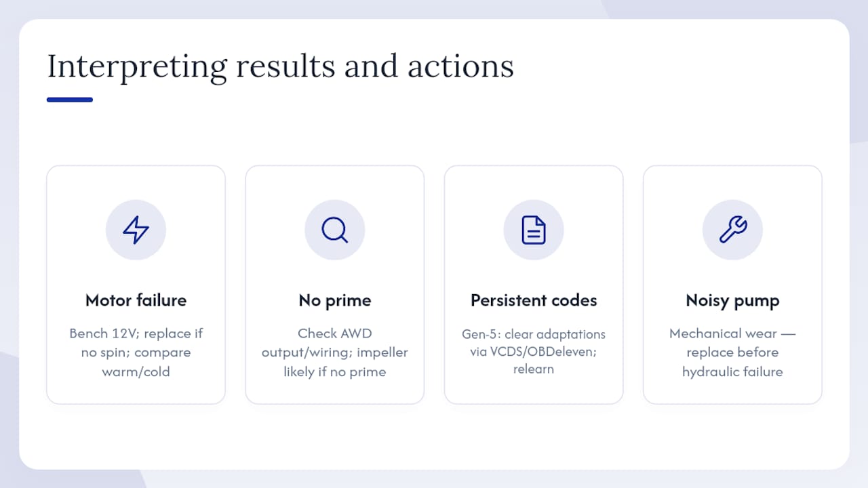Image resolution: width=868 pixels, height=488 pixels.
Task: Click the wrench icon
Action: (732, 230)
